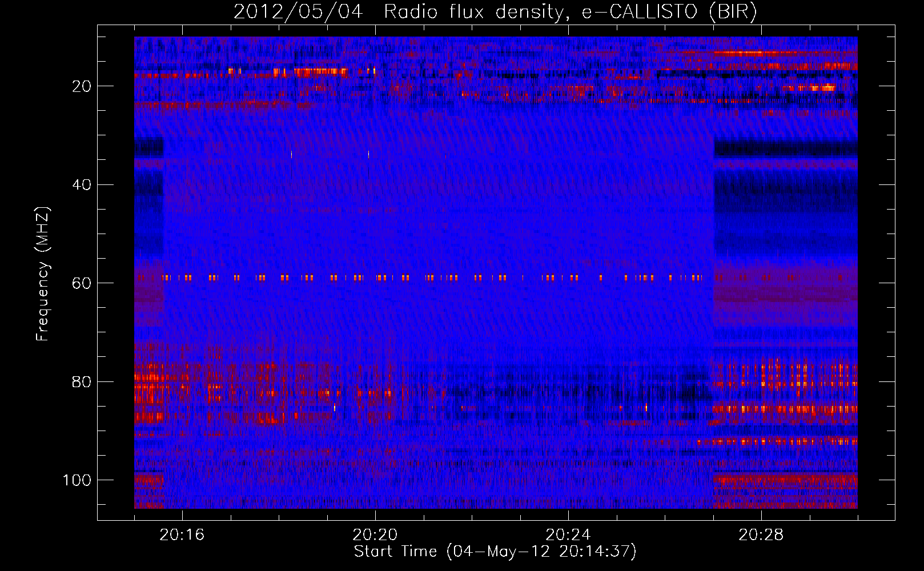The width and height of the screenshot is (924, 571).
Task: Click the "Frequency (MHZ)" axis label
Action: [x=43, y=274]
